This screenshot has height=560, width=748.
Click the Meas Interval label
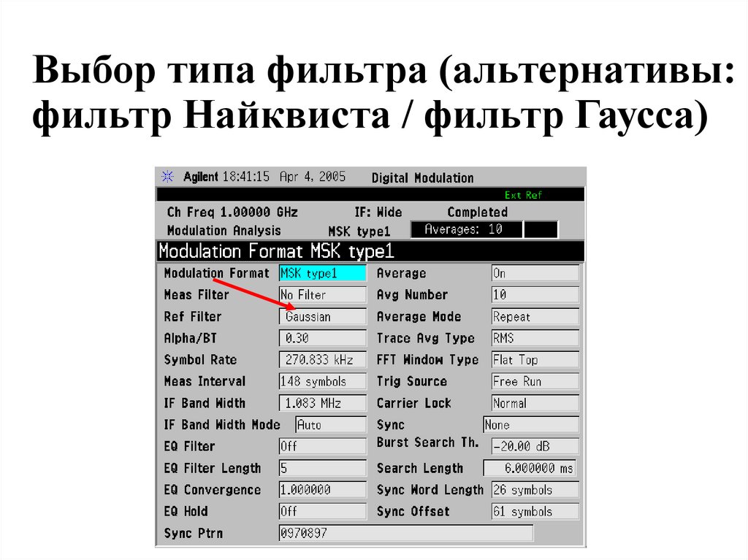pyautogui.click(x=205, y=382)
